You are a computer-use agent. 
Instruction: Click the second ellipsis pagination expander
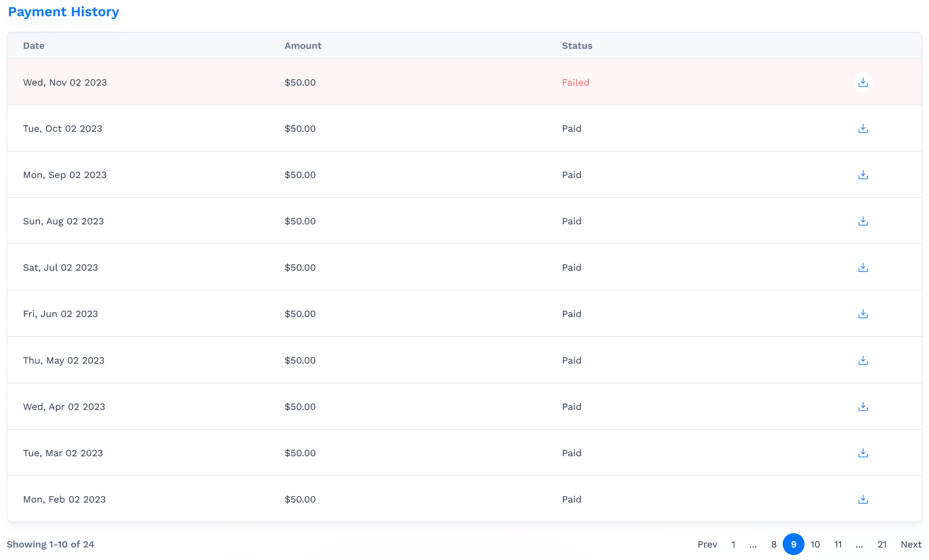859,544
